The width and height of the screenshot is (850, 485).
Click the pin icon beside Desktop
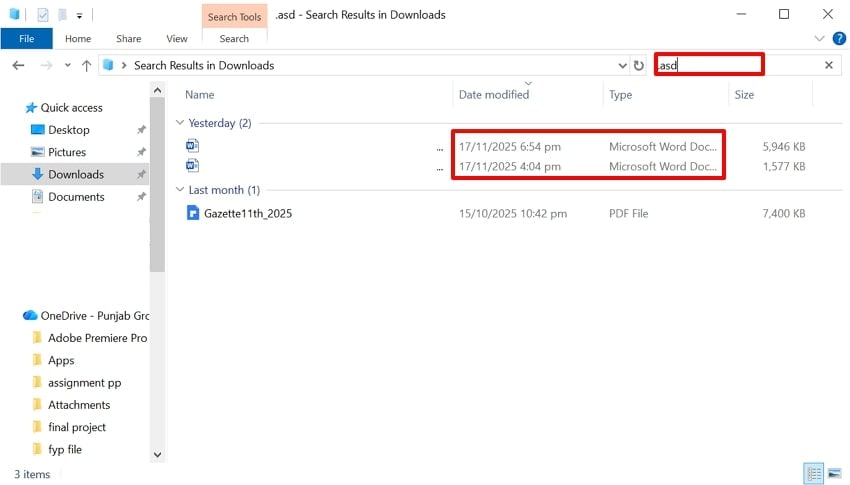141,130
